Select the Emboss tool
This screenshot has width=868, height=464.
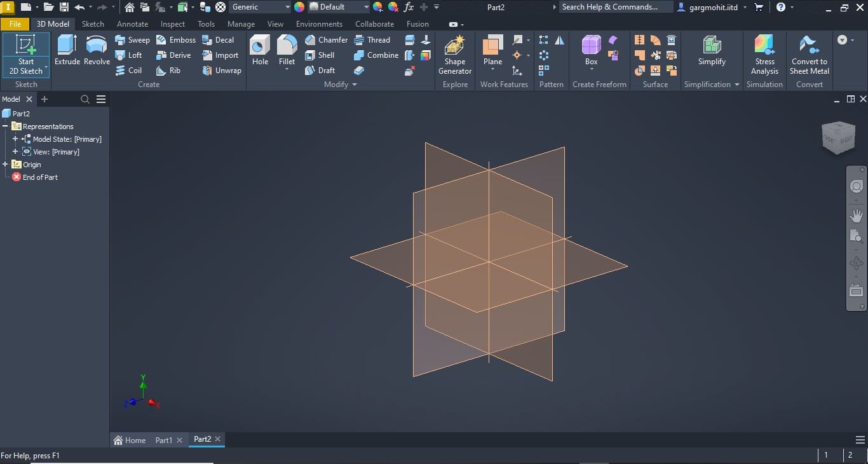[x=176, y=39]
